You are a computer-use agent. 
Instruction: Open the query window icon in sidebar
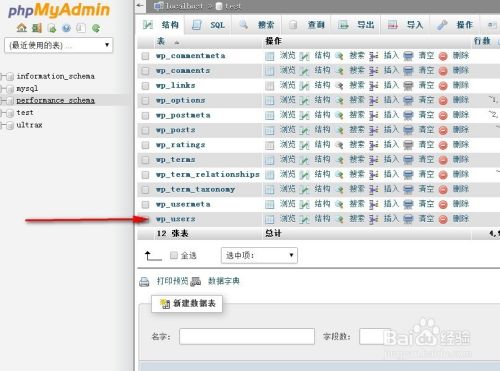[x=52, y=28]
